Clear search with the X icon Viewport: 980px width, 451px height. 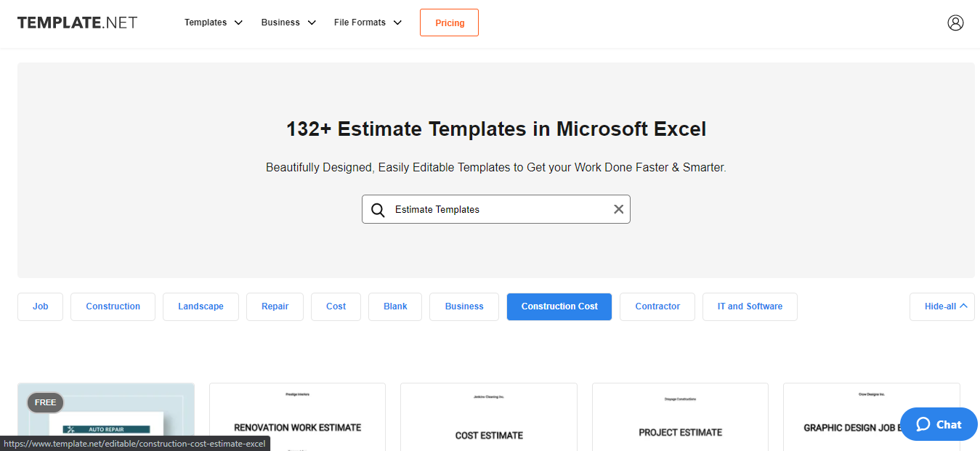point(618,209)
